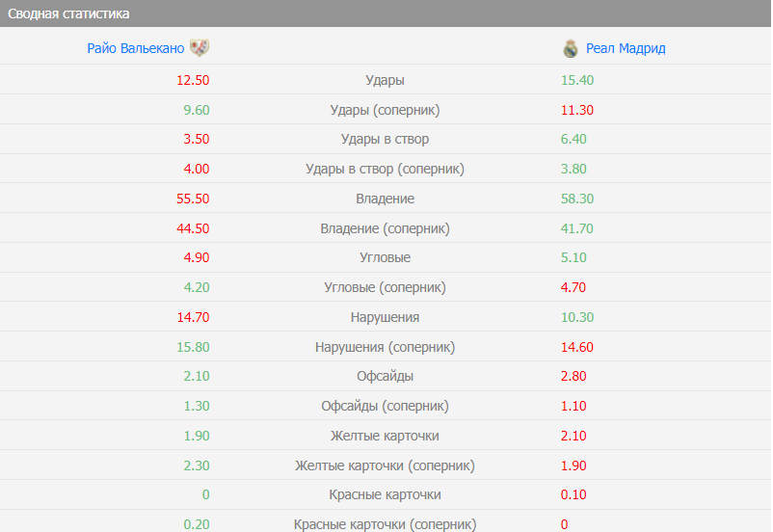Select Rayo's 55.50 possession value
The height and width of the screenshot is (532, 773).
click(193, 199)
